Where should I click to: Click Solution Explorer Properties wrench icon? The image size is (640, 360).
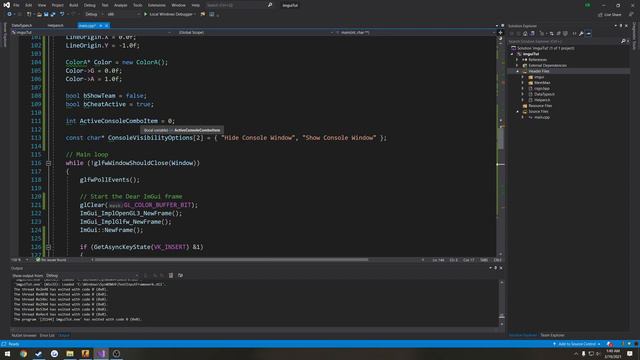tap(581, 33)
